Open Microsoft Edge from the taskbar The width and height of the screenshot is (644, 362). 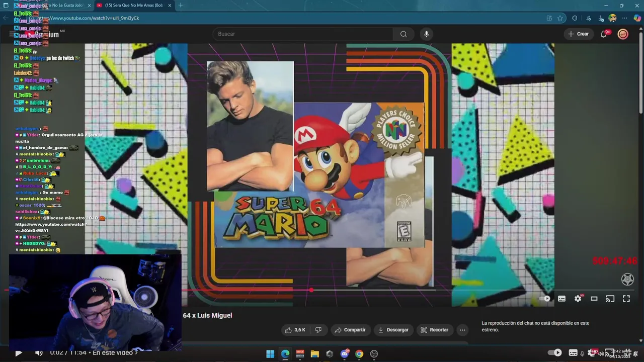(x=285, y=354)
